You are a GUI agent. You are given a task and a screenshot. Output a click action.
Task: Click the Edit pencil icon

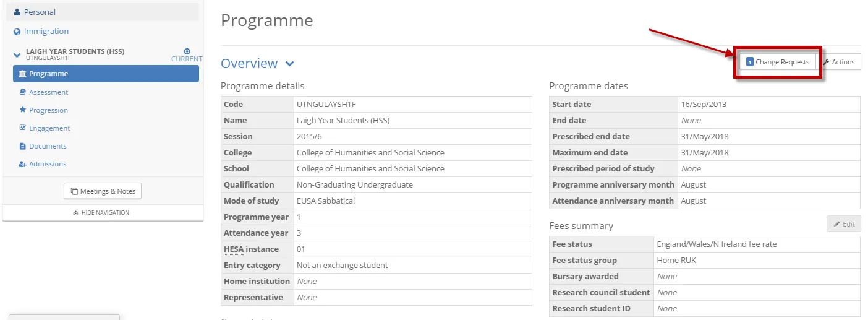(836, 224)
